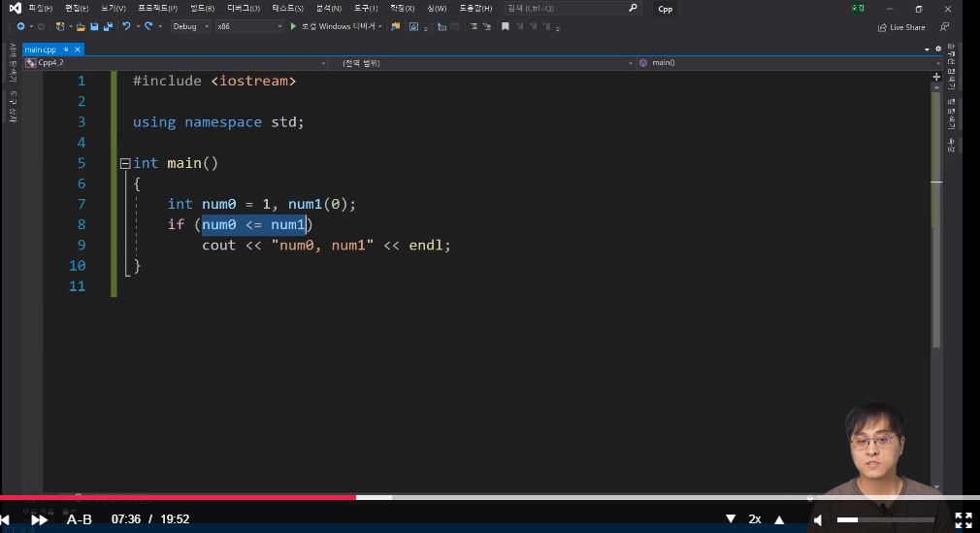Screen dimensions: 980x533
Task: Toggle fullscreen video mode
Action: [x=964, y=519]
